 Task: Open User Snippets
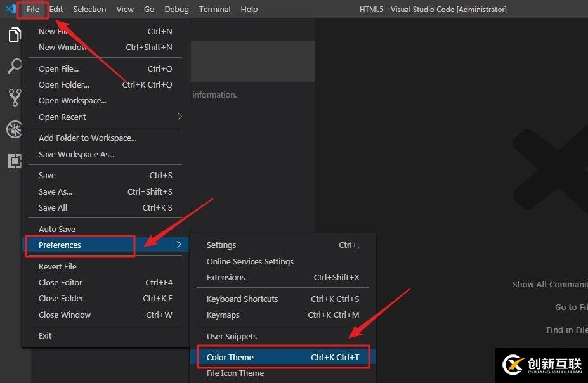231,336
